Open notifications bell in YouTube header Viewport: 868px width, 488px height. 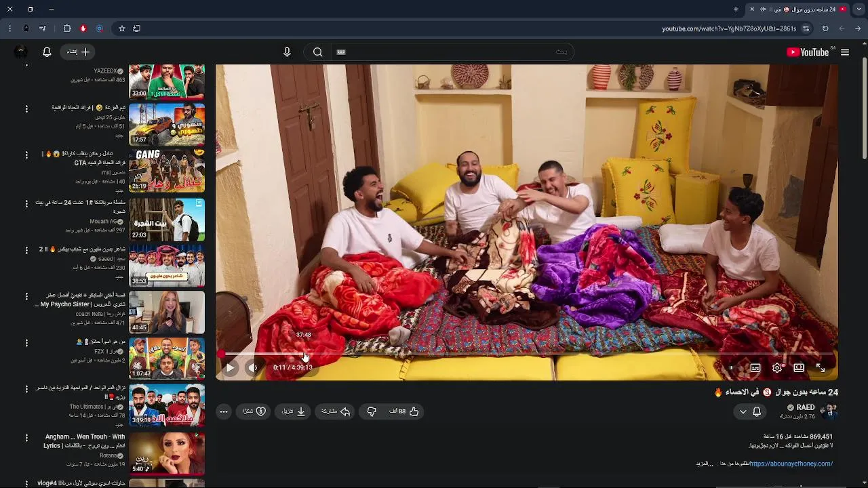pos(47,52)
